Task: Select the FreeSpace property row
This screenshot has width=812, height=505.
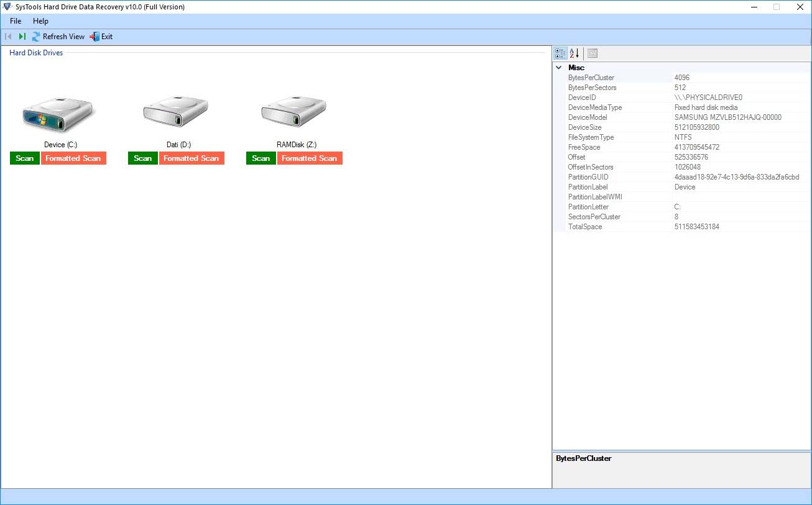Action: (x=682, y=147)
